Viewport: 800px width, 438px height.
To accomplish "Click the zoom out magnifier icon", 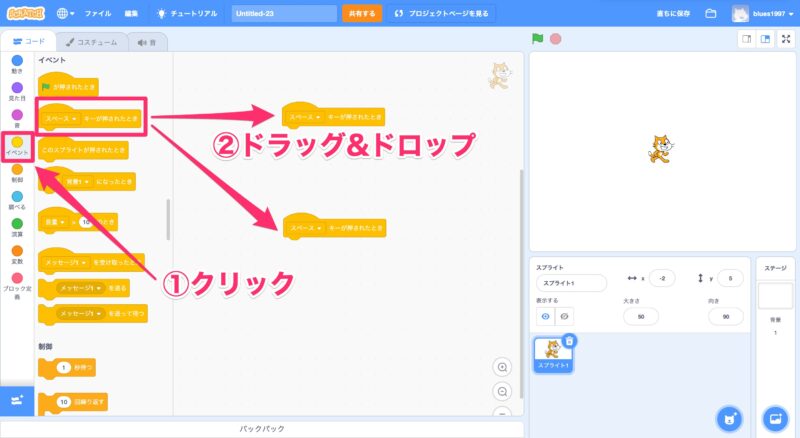I will (x=503, y=391).
